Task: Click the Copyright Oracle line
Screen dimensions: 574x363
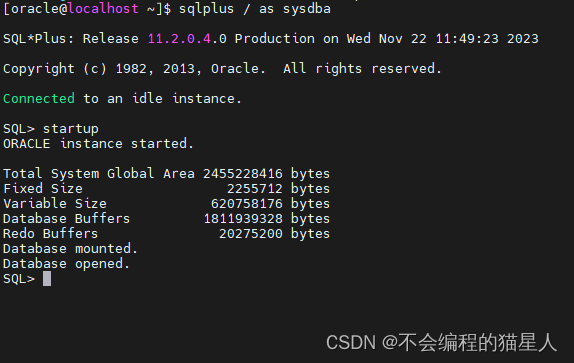Action: pos(222,68)
